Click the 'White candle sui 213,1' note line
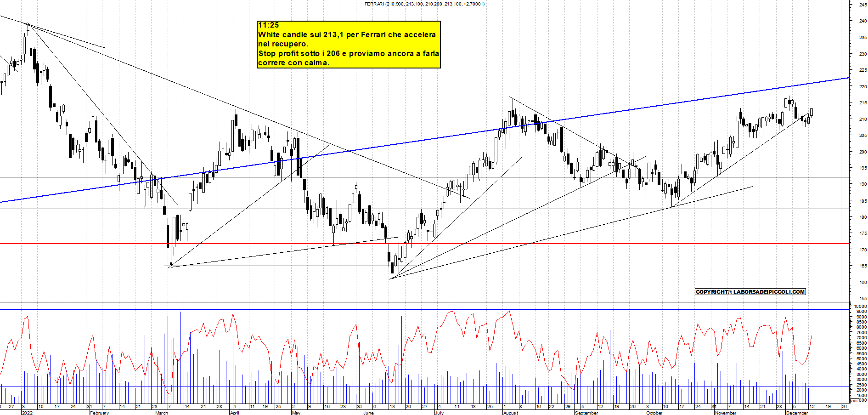 tap(347, 34)
